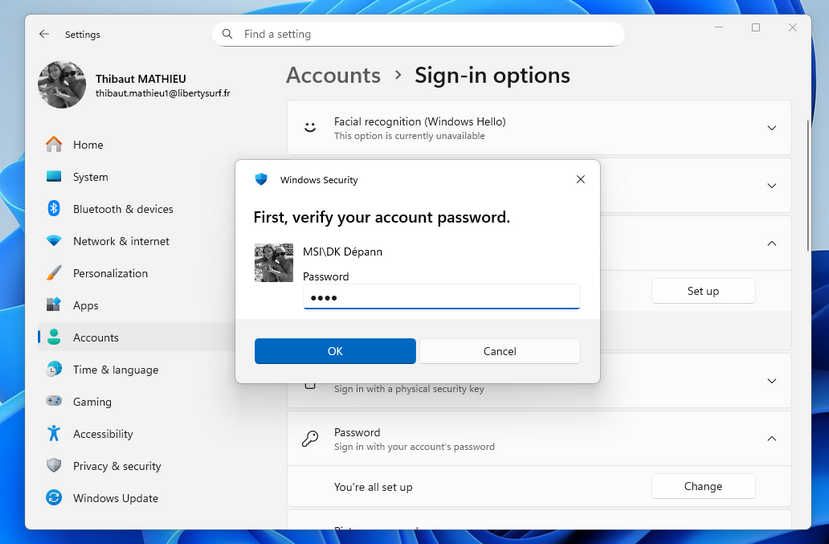Click the Accessibility figure icon
The height and width of the screenshot is (544, 829).
tap(53, 433)
